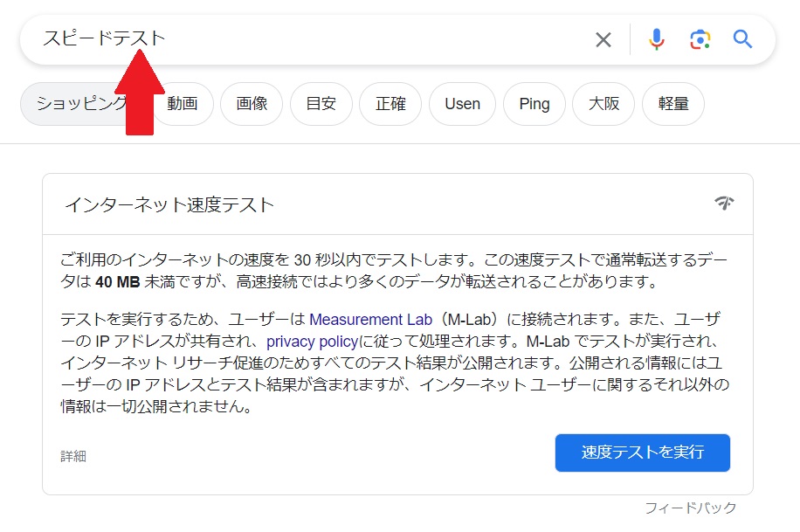800x532 pixels.
Task: Choose the 正確 suggestion chip
Action: click(x=390, y=104)
